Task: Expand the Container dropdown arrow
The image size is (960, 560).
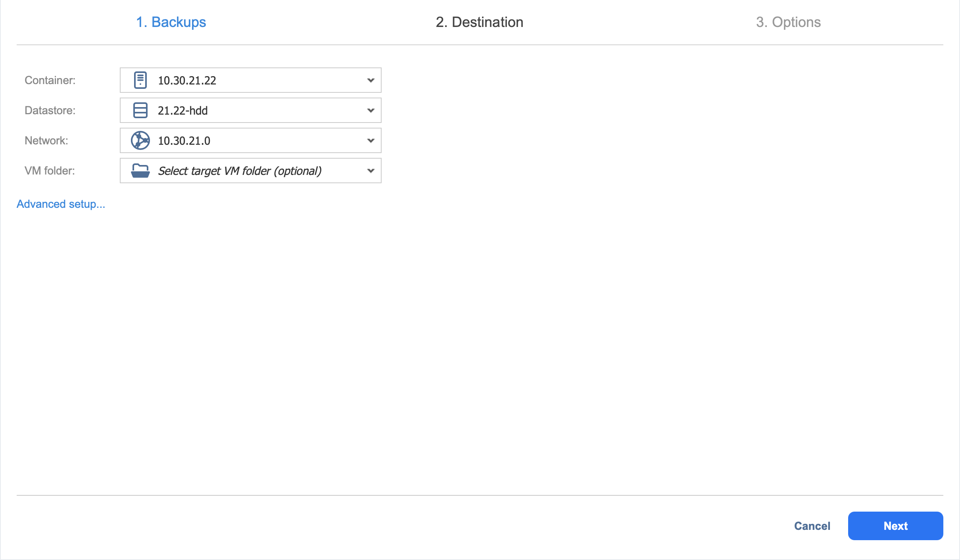Action: (x=371, y=80)
